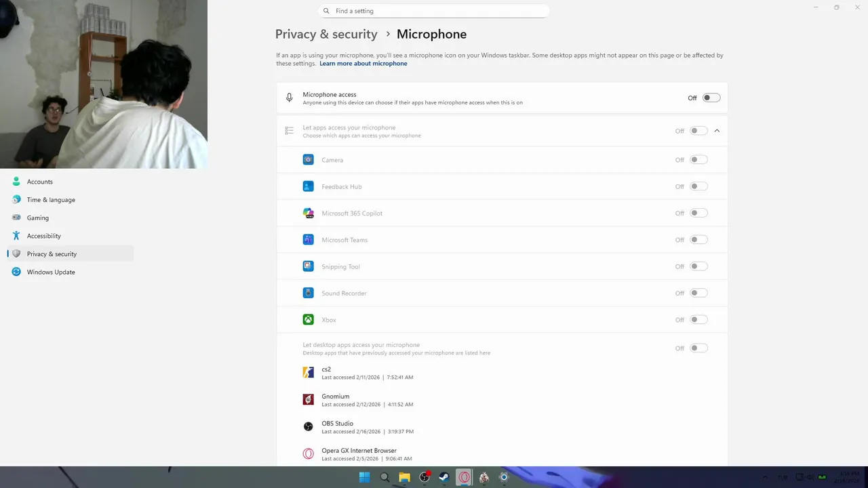Click the Sound Recorder app icon
Image resolution: width=868 pixels, height=488 pixels.
click(x=309, y=293)
